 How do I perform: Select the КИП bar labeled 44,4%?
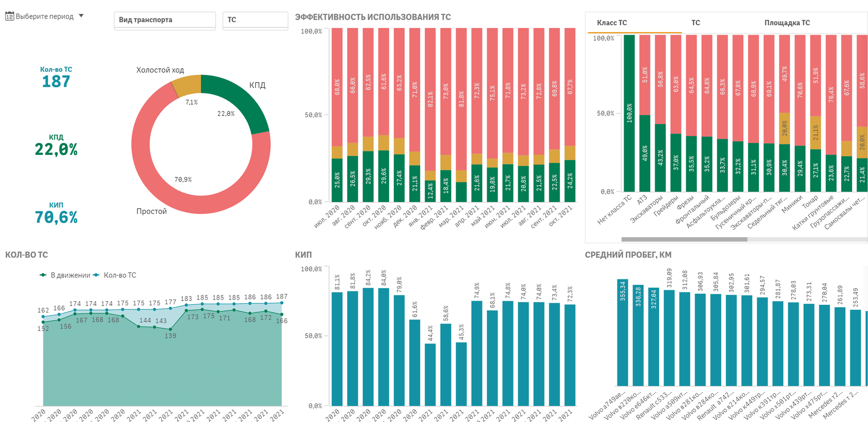(430, 375)
